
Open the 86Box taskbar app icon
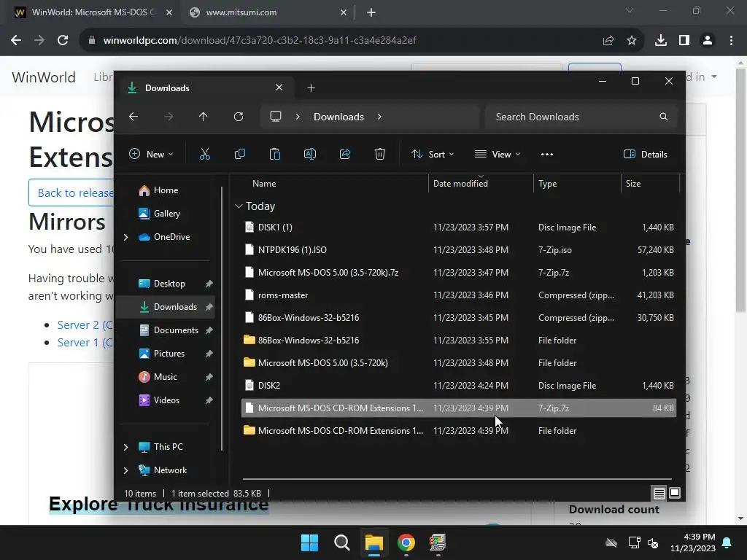point(438,542)
